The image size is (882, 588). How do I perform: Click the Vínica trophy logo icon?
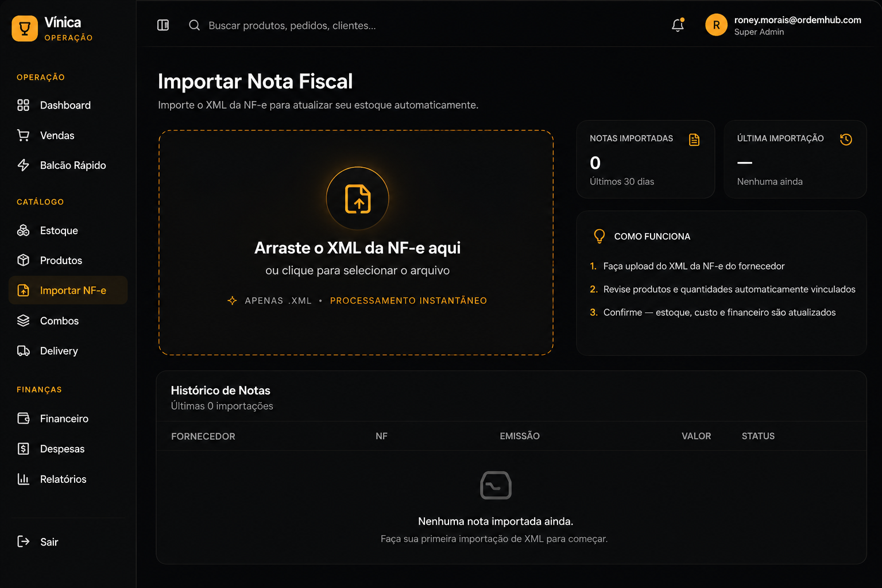click(25, 29)
